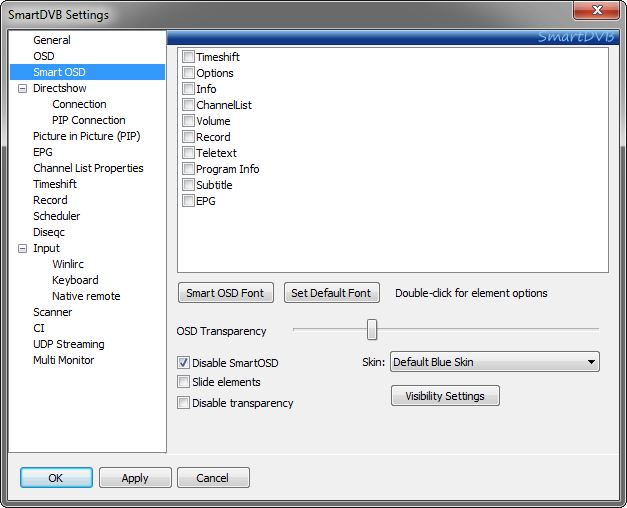Enable the Program Info checkbox
627x508 pixels.
188,168
